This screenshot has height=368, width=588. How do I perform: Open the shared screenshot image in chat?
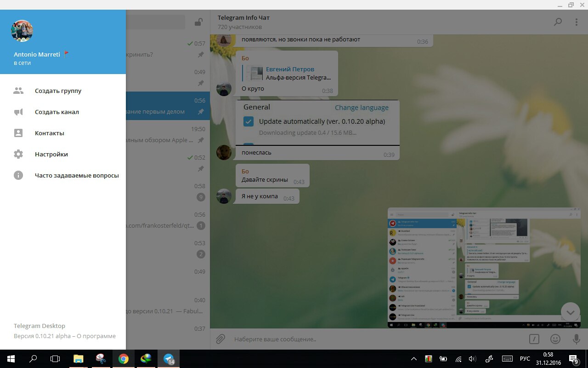(484, 268)
